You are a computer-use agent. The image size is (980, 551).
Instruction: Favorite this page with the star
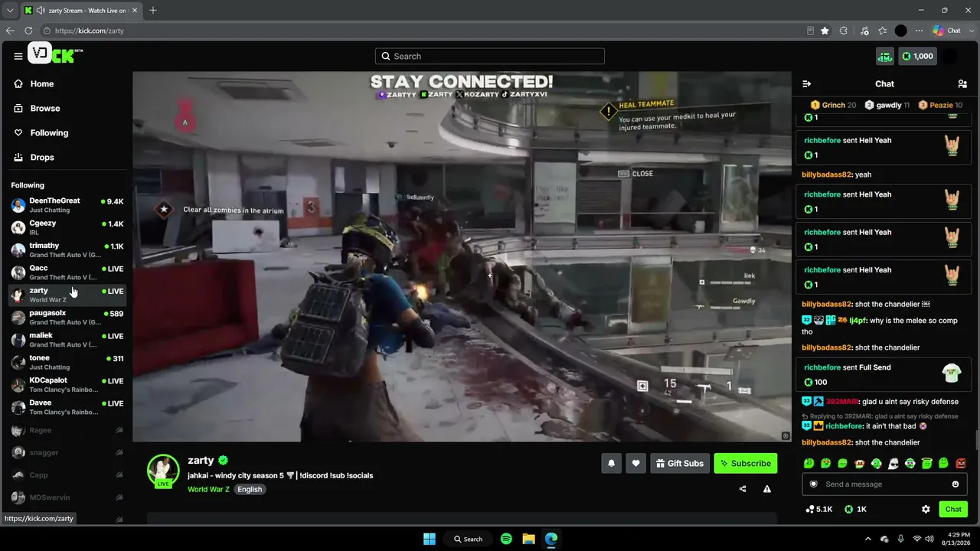click(825, 31)
